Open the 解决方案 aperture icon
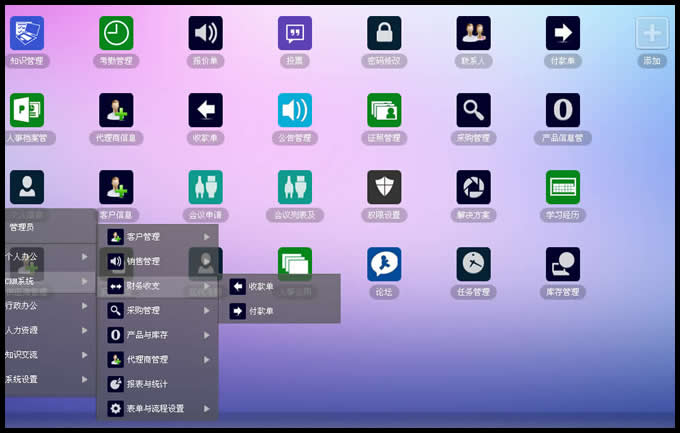Screen dimensions: 680x433 pyautogui.click(x=474, y=187)
